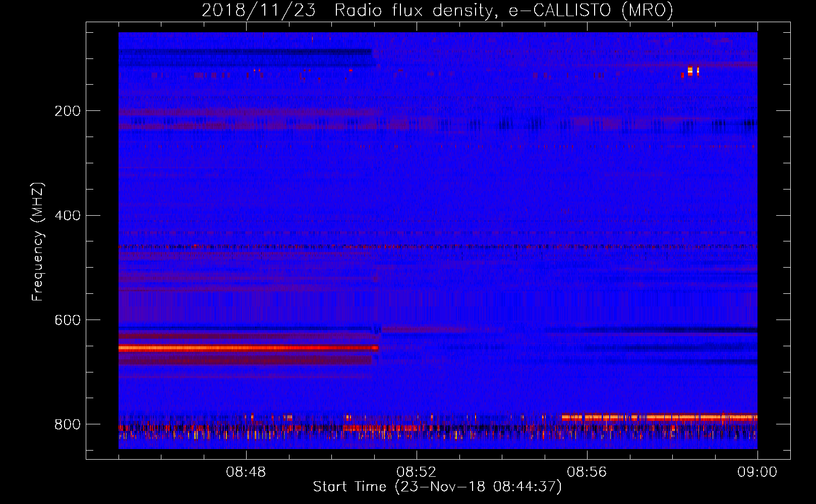Click the 08:52 time tick label
This screenshot has height=504, width=816.
[x=417, y=472]
